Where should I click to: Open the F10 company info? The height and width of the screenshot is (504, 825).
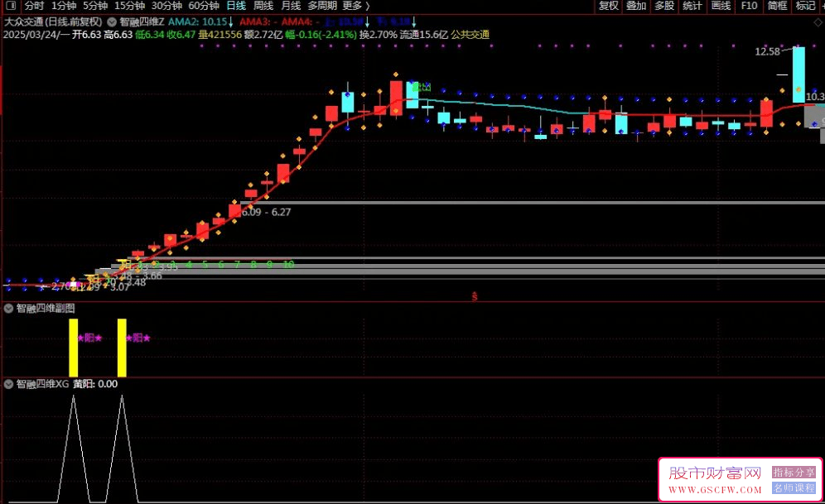750,6
